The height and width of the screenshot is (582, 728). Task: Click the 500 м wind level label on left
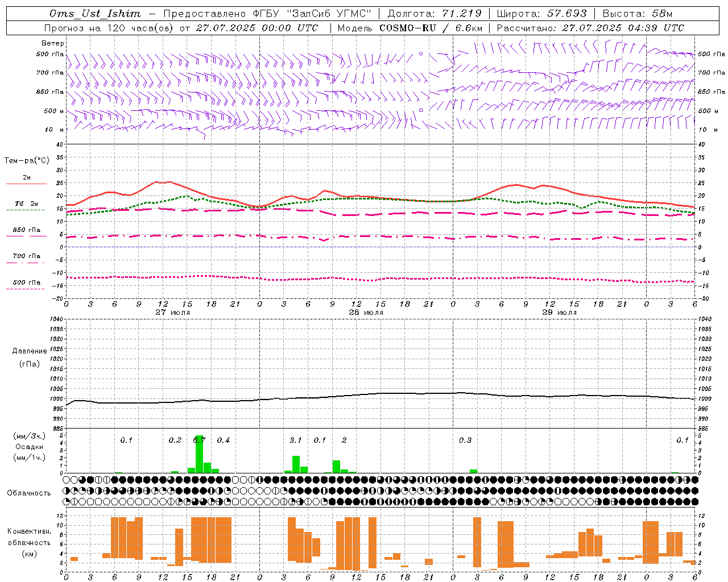54,111
